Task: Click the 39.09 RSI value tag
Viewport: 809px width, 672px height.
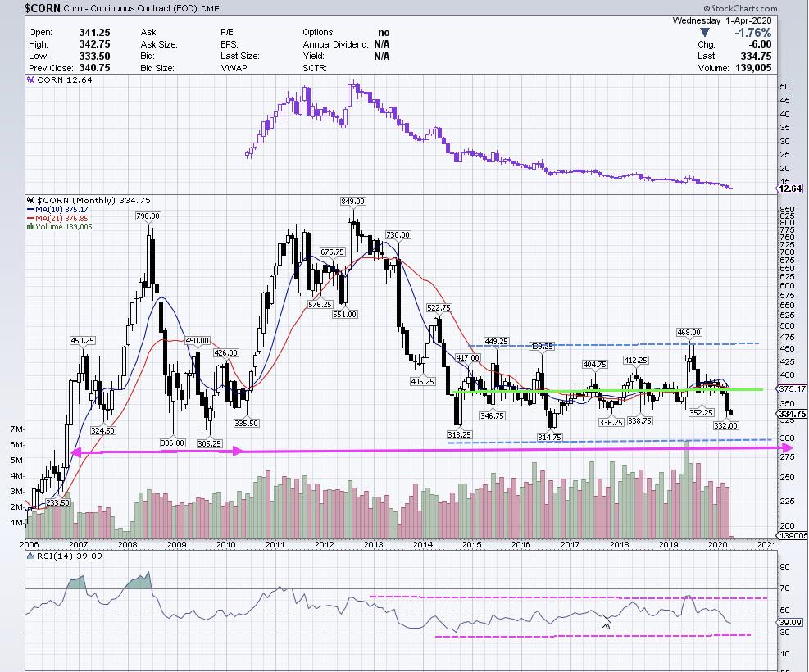Action: pyautogui.click(x=789, y=623)
